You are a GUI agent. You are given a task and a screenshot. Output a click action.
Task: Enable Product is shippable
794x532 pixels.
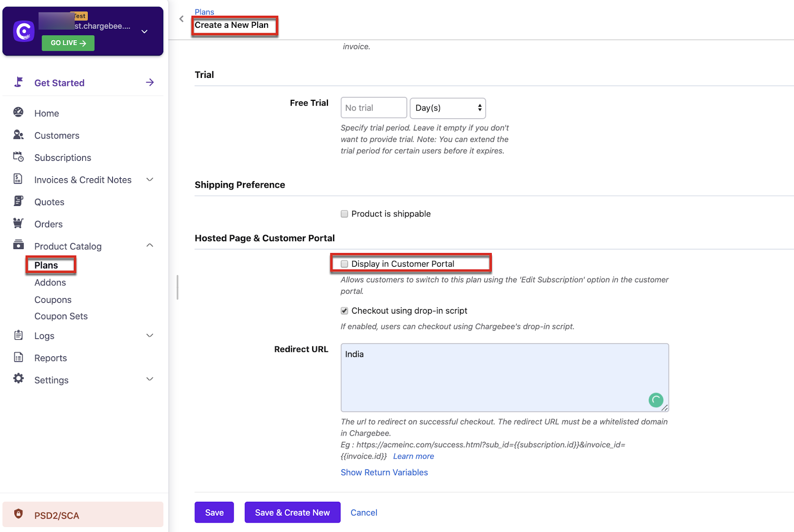[344, 213]
